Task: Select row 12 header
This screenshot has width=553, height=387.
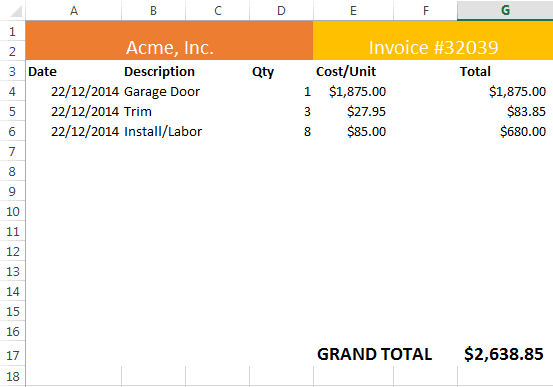Action: (x=13, y=252)
